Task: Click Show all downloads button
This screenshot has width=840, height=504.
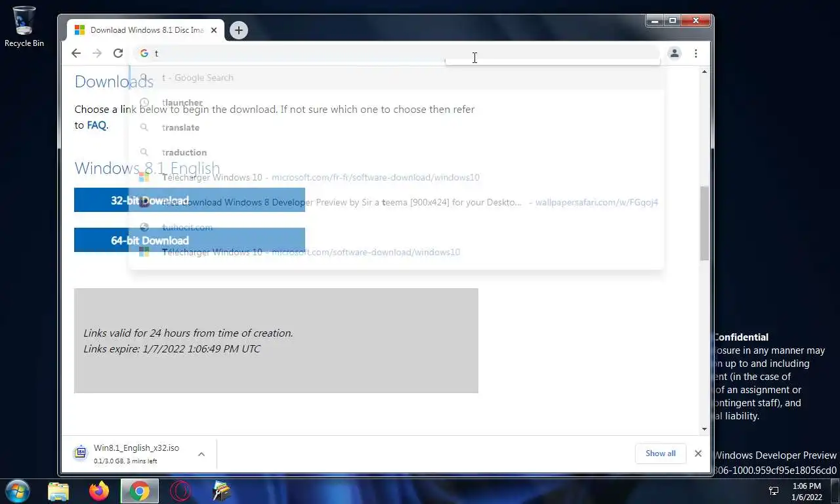Action: 660,453
